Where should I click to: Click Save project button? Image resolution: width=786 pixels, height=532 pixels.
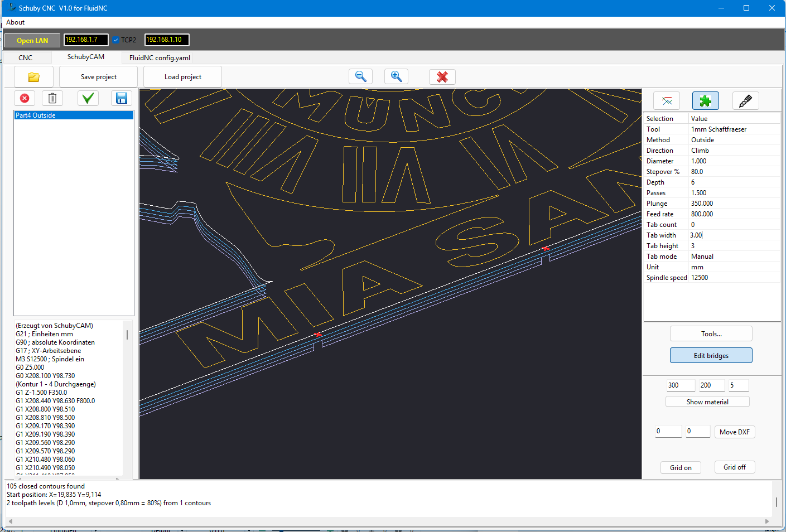click(x=99, y=77)
